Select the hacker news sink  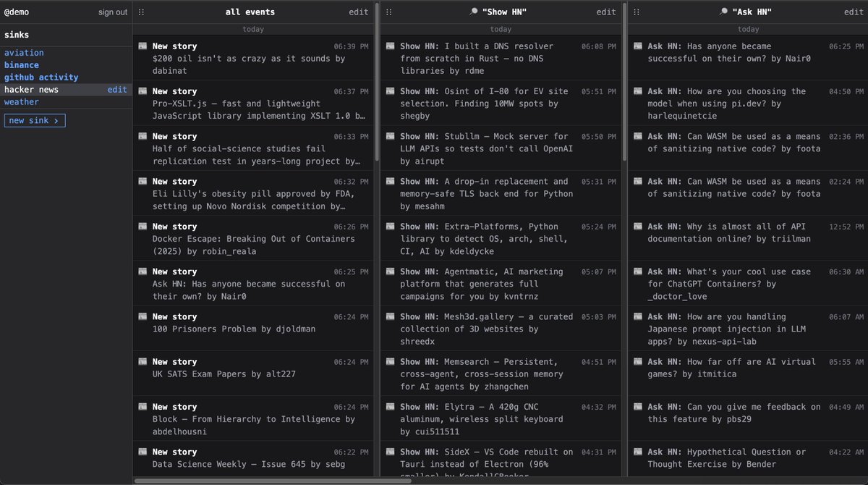[x=31, y=90]
